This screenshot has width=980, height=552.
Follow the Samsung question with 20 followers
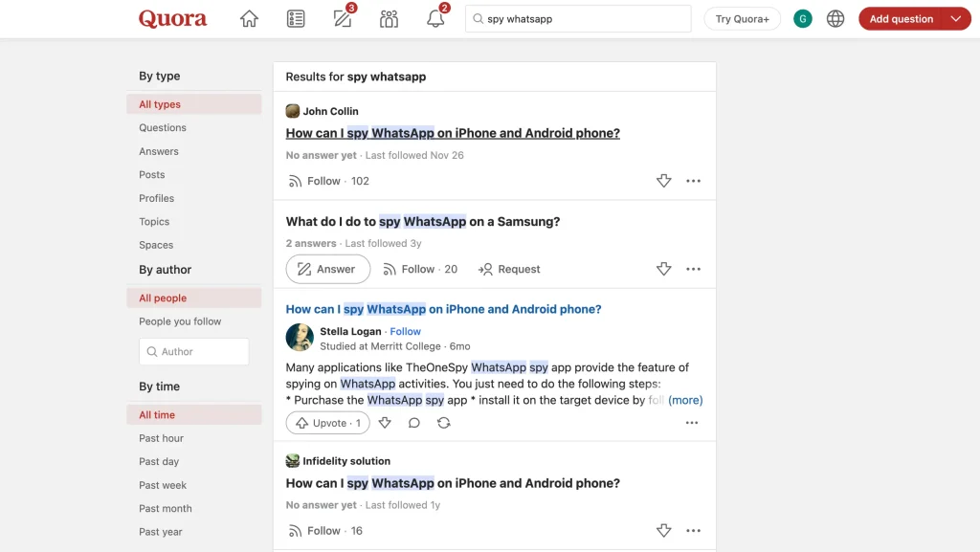click(x=420, y=269)
